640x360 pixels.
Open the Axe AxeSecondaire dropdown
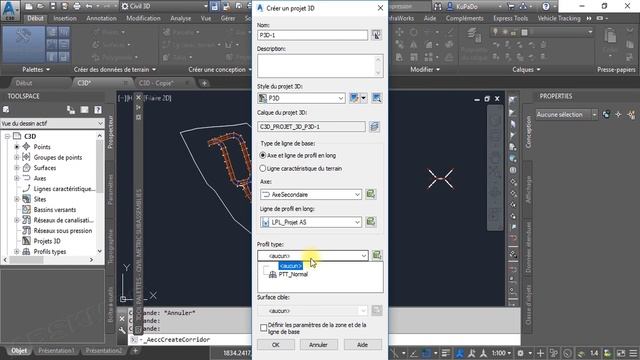point(311,194)
